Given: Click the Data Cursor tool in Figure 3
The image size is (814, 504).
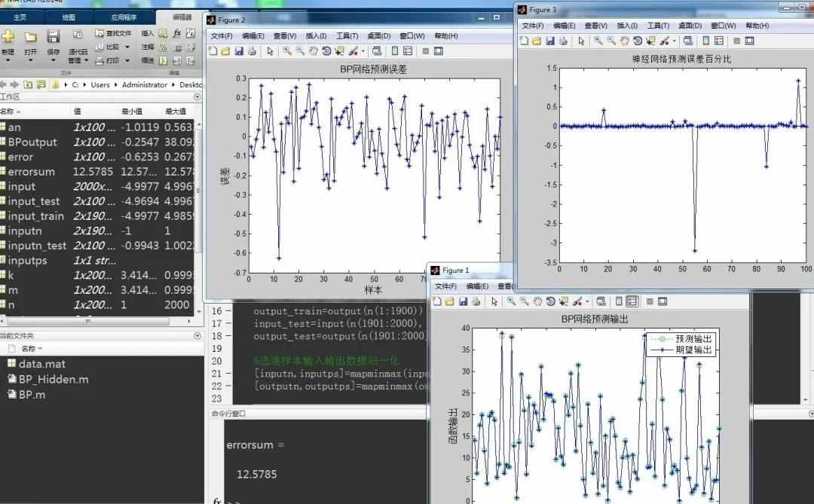Looking at the screenshot, I should (650, 41).
